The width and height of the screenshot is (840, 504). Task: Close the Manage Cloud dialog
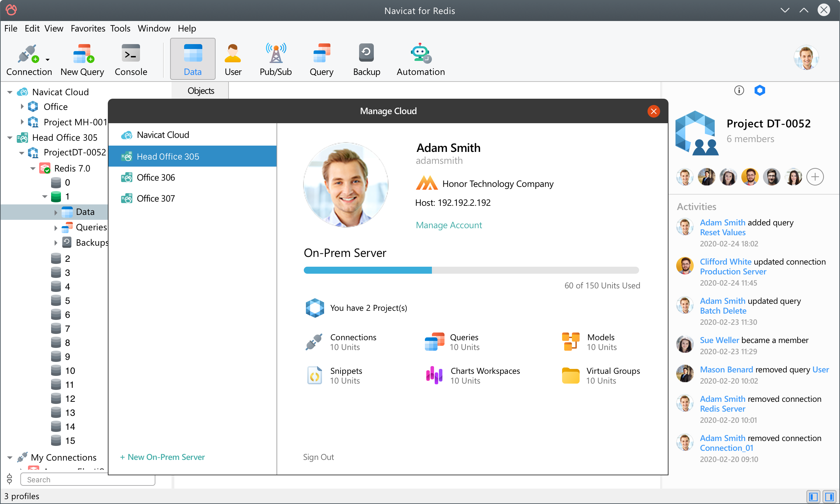click(x=654, y=111)
